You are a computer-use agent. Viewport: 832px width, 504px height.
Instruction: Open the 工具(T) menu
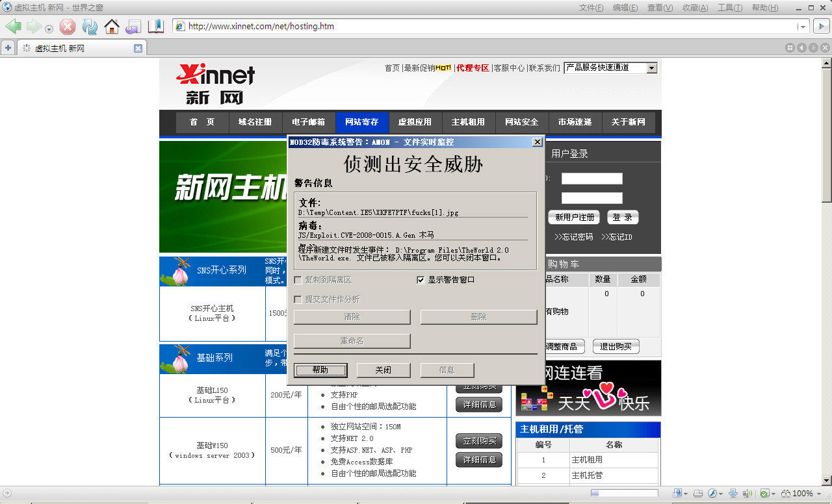(730, 8)
